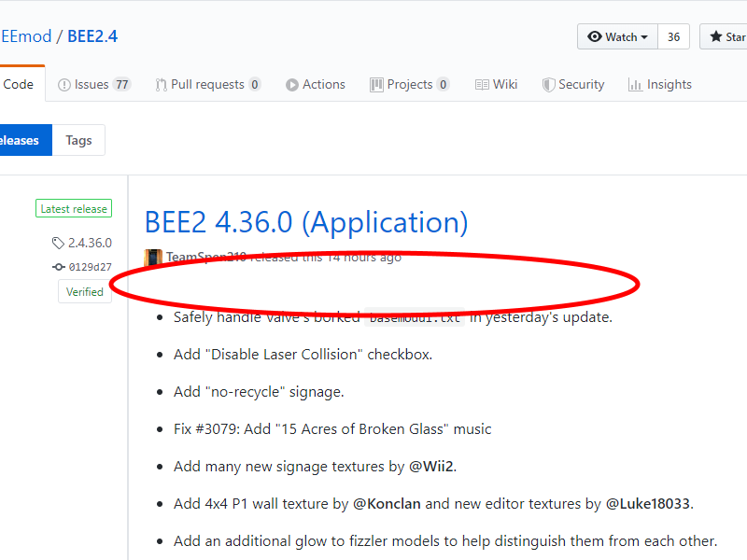Click the Latest release badge
Image resolution: width=747 pixels, height=560 pixels.
click(74, 208)
